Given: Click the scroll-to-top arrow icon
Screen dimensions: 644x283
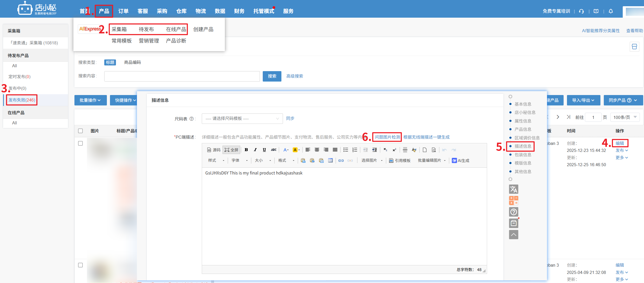Looking at the screenshot, I should [513, 234].
